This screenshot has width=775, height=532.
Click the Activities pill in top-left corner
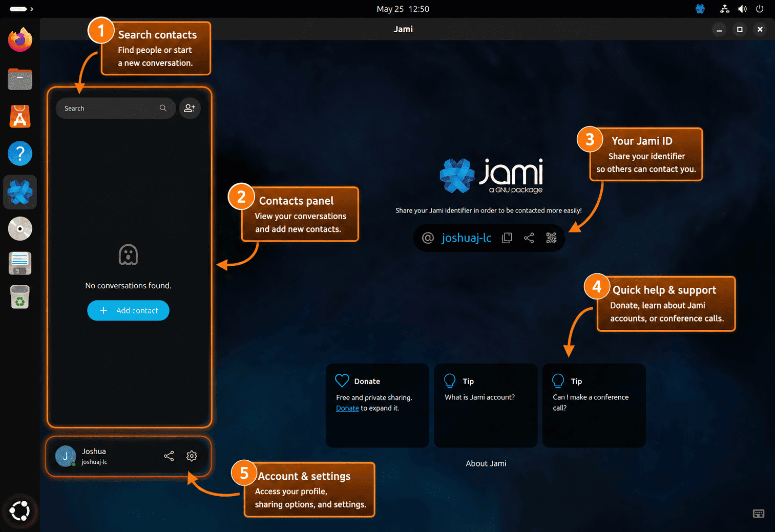(18, 9)
